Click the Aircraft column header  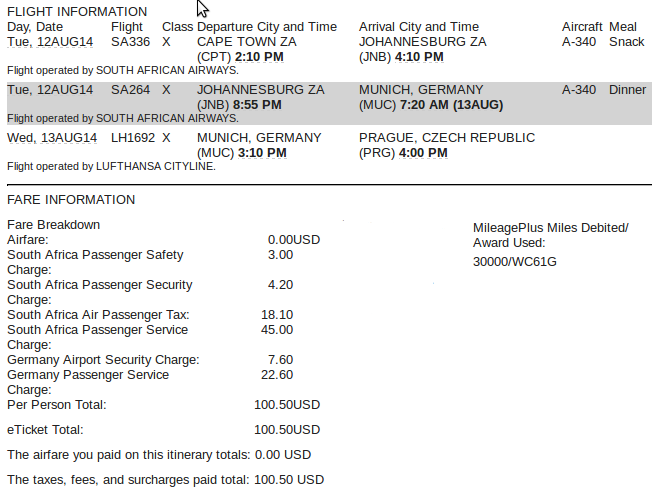point(582,27)
